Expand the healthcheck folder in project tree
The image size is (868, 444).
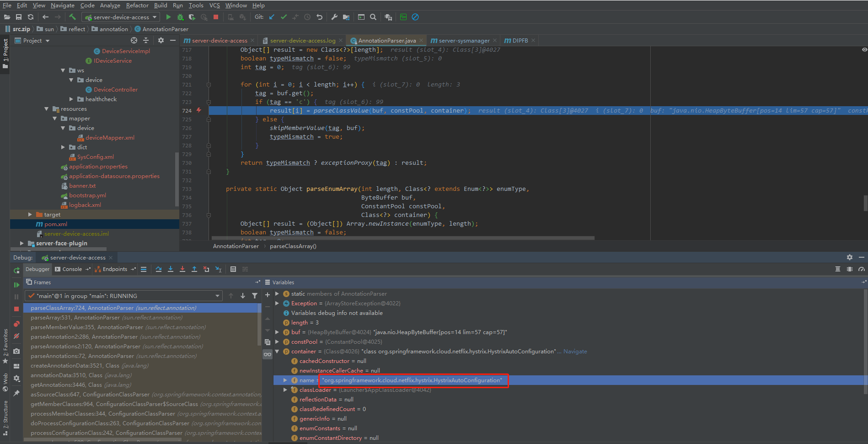pyautogui.click(x=71, y=99)
